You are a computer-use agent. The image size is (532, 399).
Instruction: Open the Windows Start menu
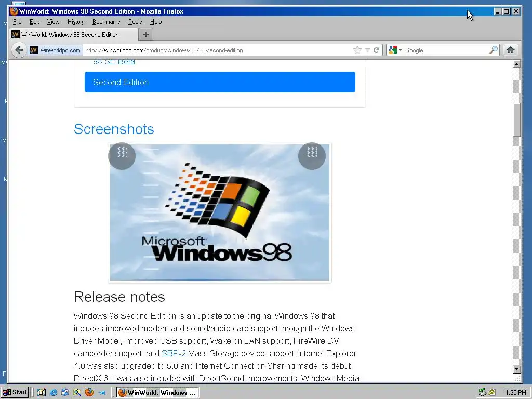(15, 392)
